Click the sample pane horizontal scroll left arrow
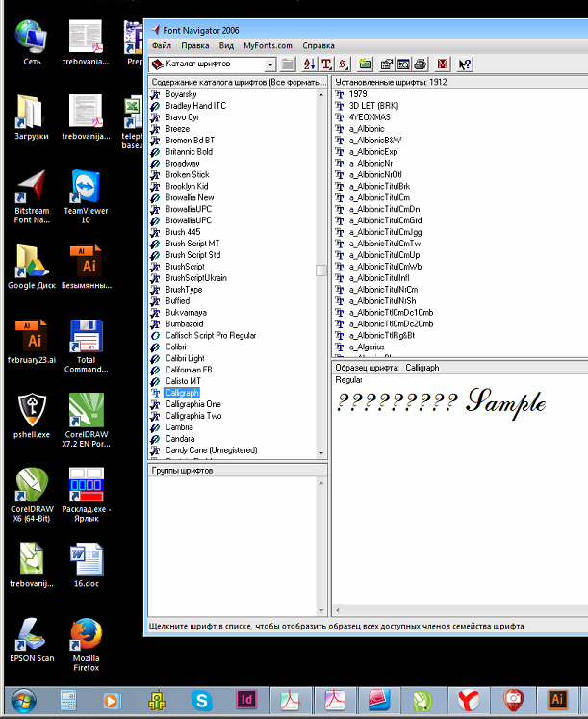The image size is (588, 719). click(x=338, y=610)
